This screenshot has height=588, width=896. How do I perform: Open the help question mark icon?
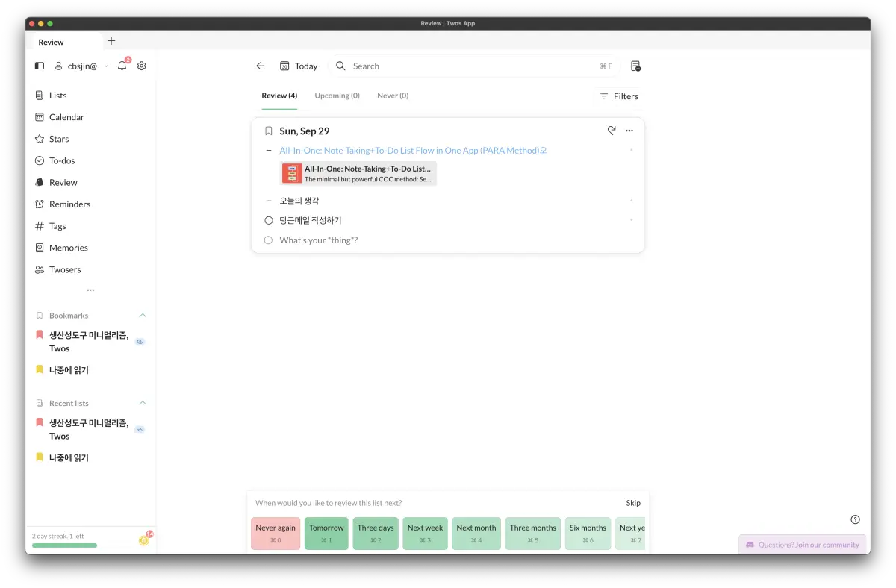(856, 519)
